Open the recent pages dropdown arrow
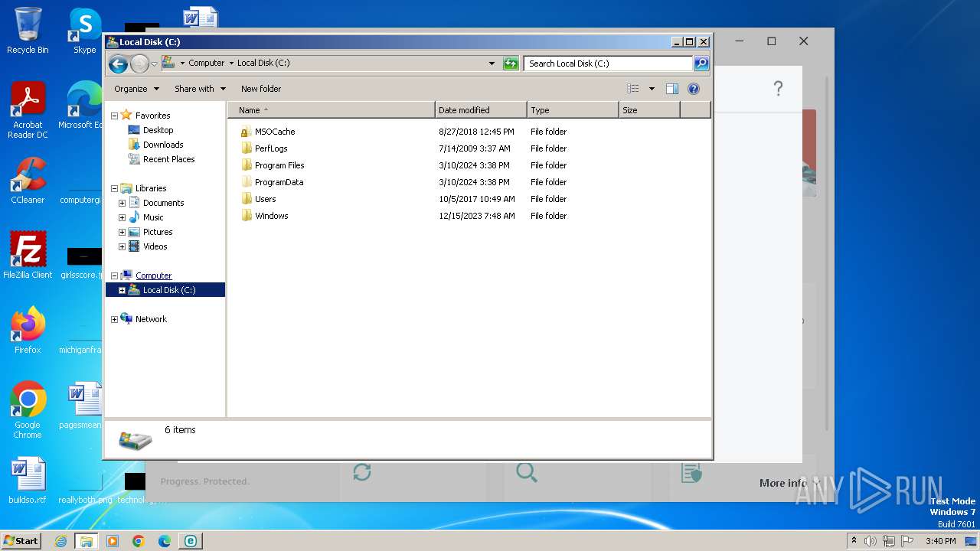This screenshot has height=551, width=980. pos(155,64)
